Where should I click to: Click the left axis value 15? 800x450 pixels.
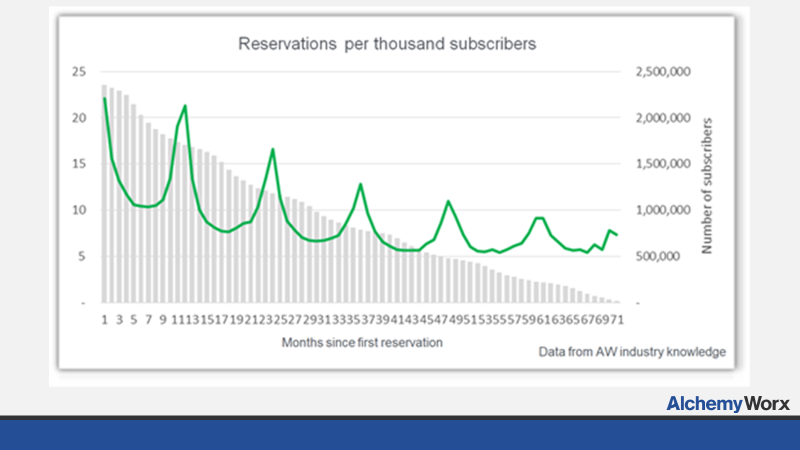point(79,164)
